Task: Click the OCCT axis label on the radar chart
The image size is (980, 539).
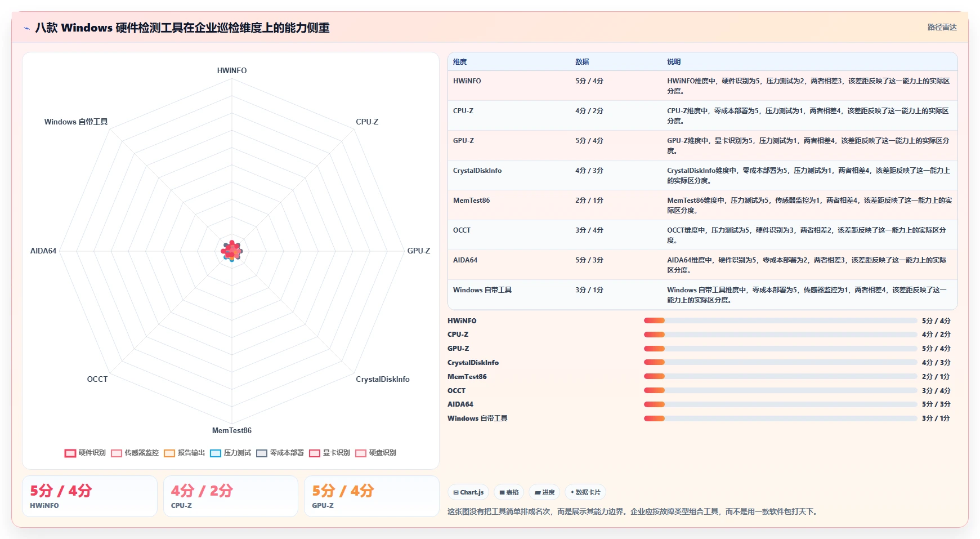Action: tap(97, 379)
